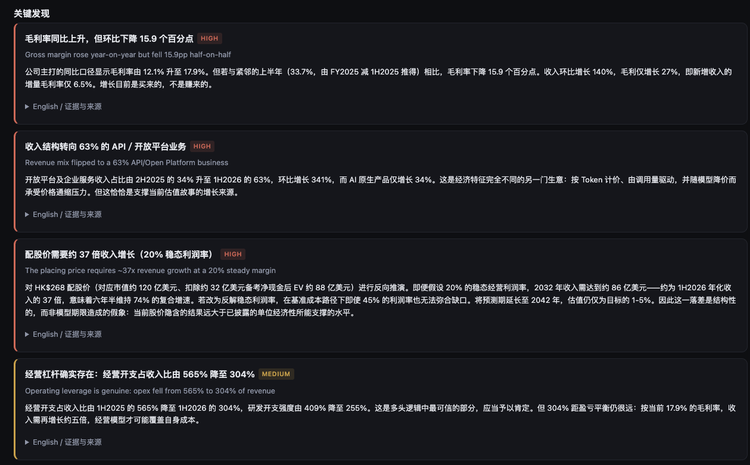Expand English / 证据与来源 under 37x placing price finding
The image size is (750, 465).
[x=63, y=334]
